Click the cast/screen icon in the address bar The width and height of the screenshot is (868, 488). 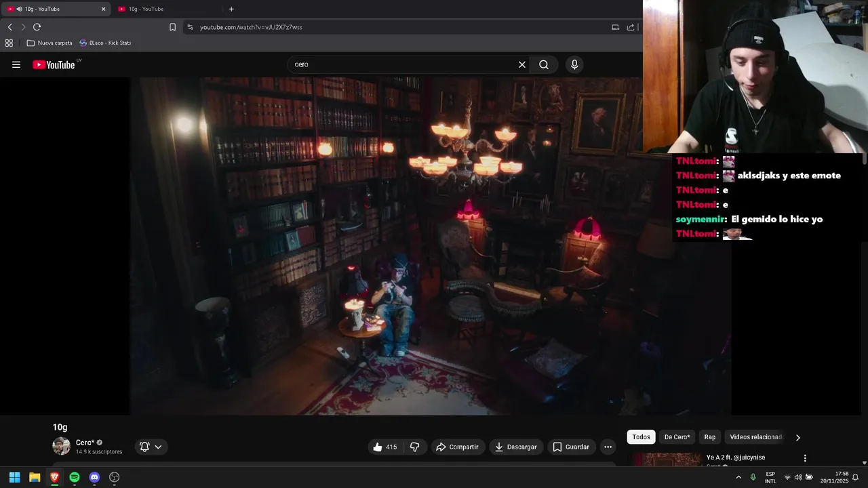point(615,27)
